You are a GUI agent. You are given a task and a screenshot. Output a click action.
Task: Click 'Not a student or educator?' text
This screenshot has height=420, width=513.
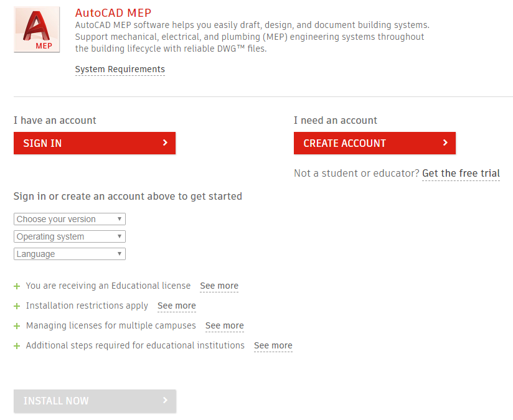[x=356, y=173]
